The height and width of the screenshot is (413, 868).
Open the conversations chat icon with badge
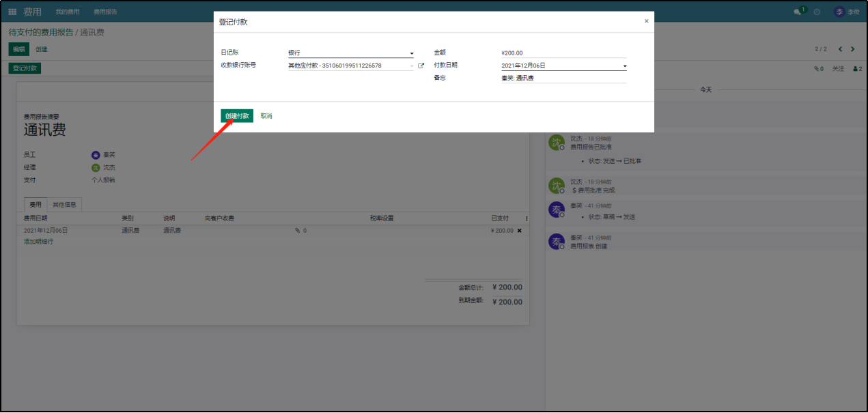tap(798, 12)
